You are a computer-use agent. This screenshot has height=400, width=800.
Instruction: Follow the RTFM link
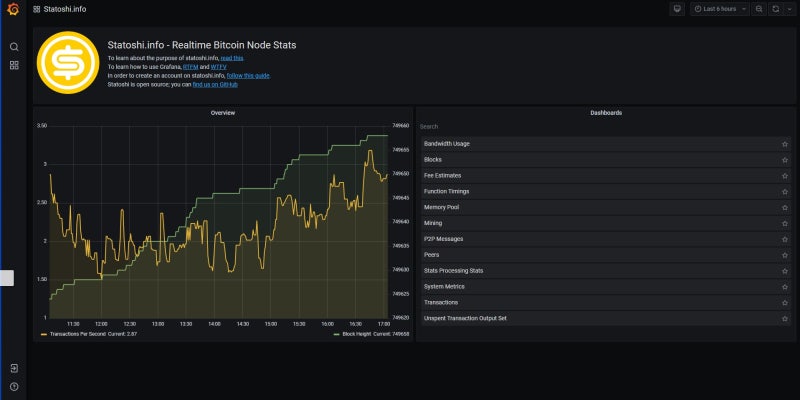tap(190, 67)
